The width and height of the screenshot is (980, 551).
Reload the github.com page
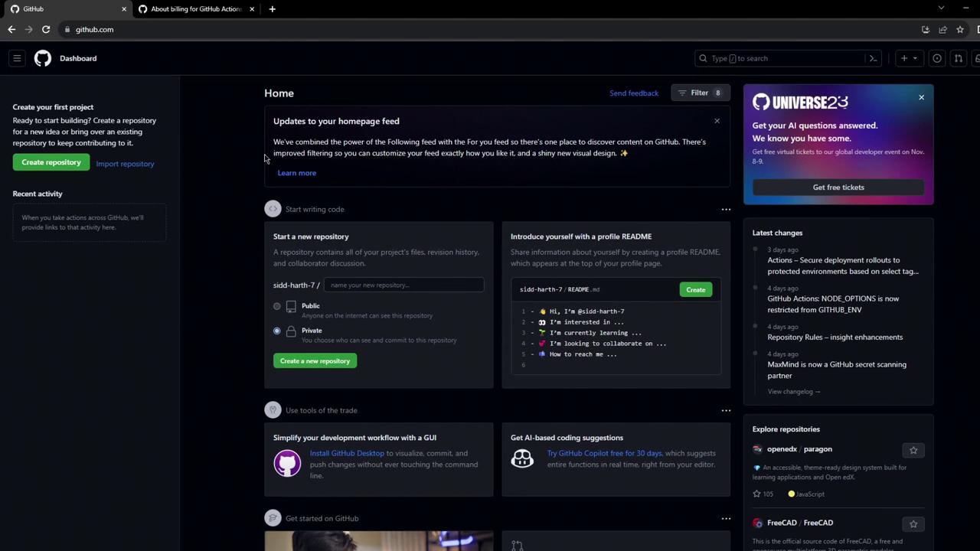coord(46,30)
